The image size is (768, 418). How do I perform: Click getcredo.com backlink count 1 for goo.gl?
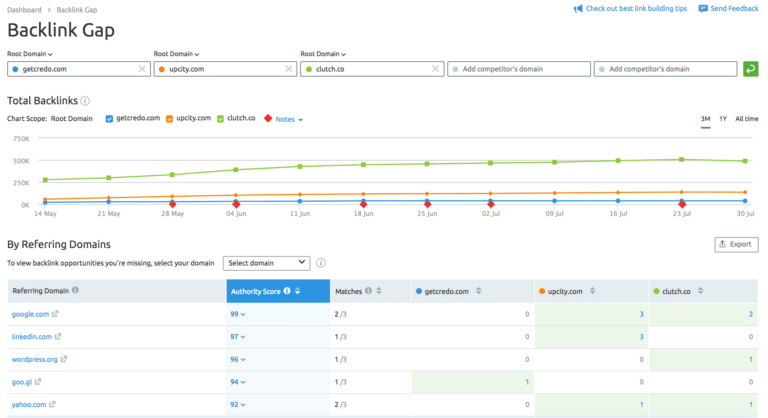pos(527,382)
